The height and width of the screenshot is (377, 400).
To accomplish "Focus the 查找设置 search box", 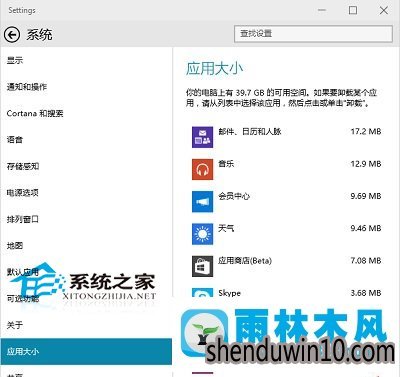I will point(313,34).
